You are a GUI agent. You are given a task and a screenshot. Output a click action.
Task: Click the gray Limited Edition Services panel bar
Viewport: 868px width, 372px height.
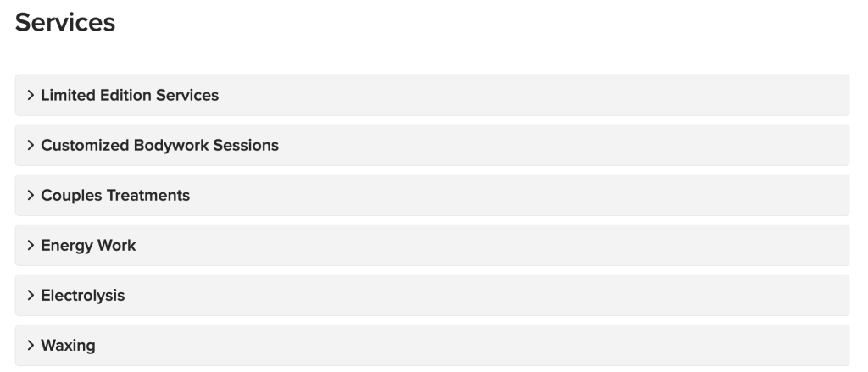pos(431,95)
